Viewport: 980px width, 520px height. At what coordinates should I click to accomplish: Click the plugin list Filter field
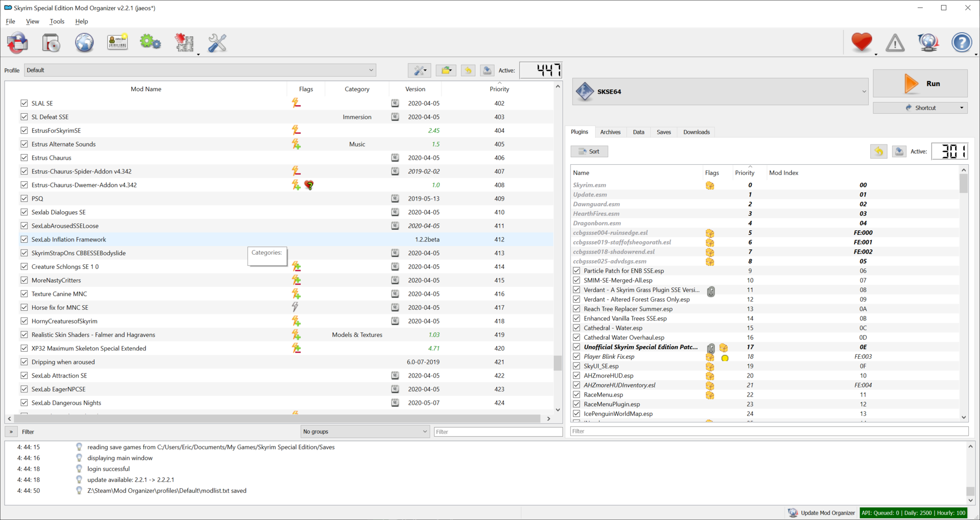pos(769,431)
